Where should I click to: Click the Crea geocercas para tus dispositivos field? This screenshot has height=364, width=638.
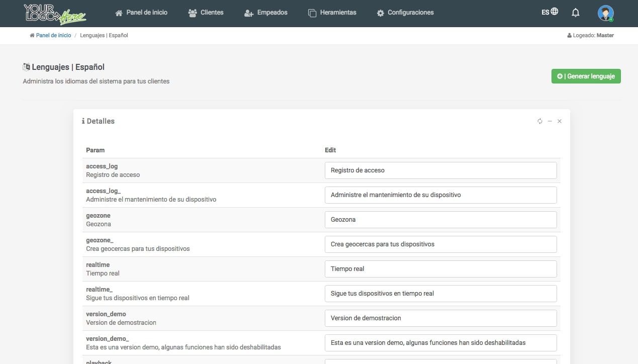(440, 244)
